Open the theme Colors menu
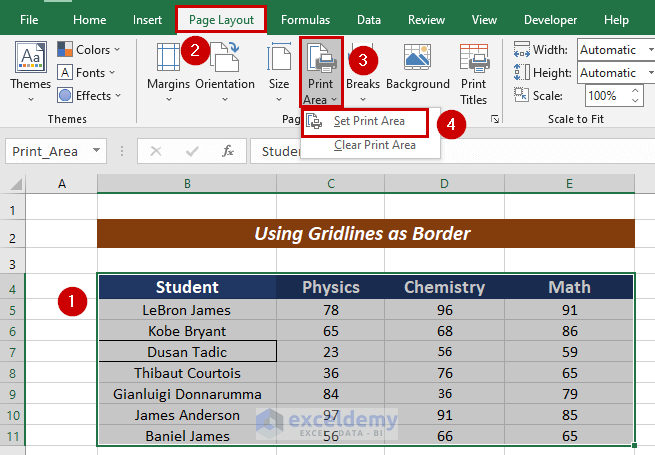Screen dimensions: 655x455 (x=89, y=50)
